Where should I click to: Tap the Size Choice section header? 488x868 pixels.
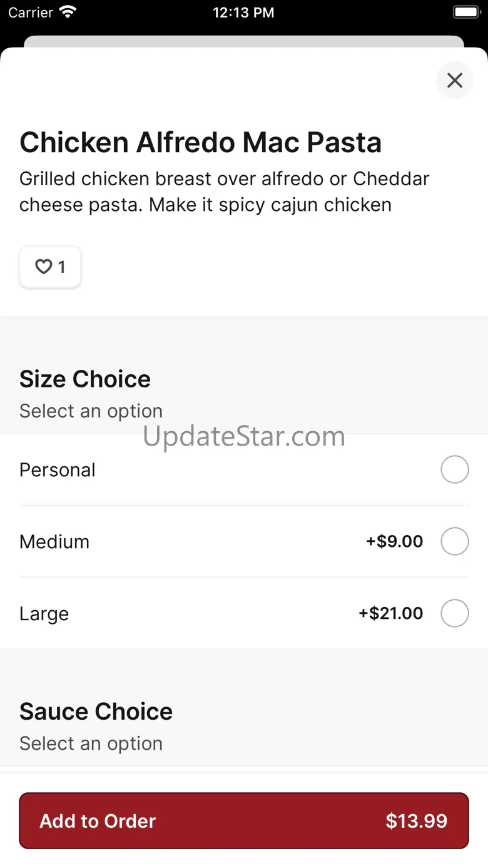click(x=85, y=379)
